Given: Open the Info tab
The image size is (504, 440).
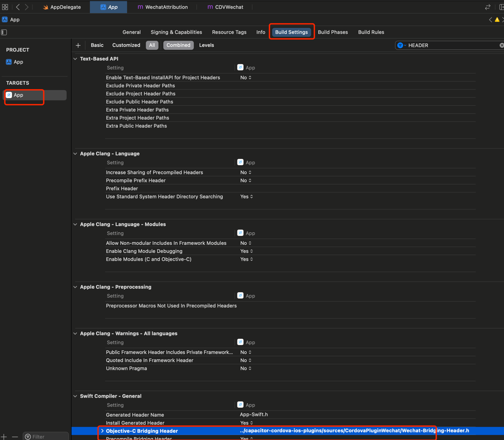Looking at the screenshot, I should coord(261,32).
